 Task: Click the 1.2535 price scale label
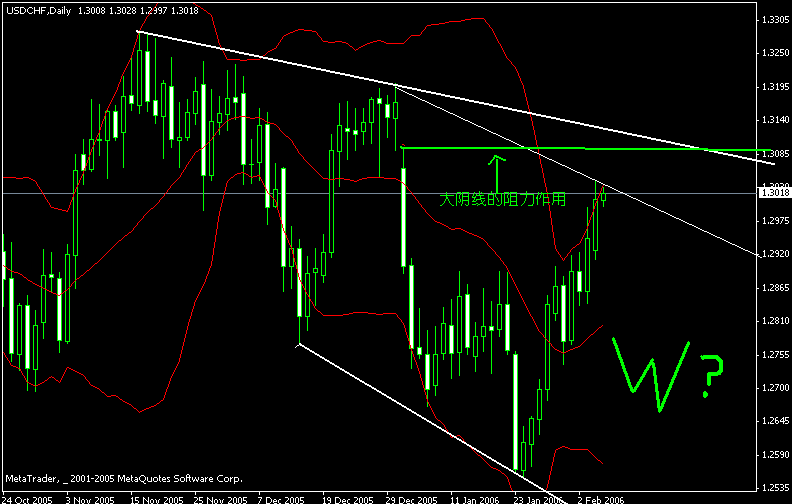coord(775,488)
